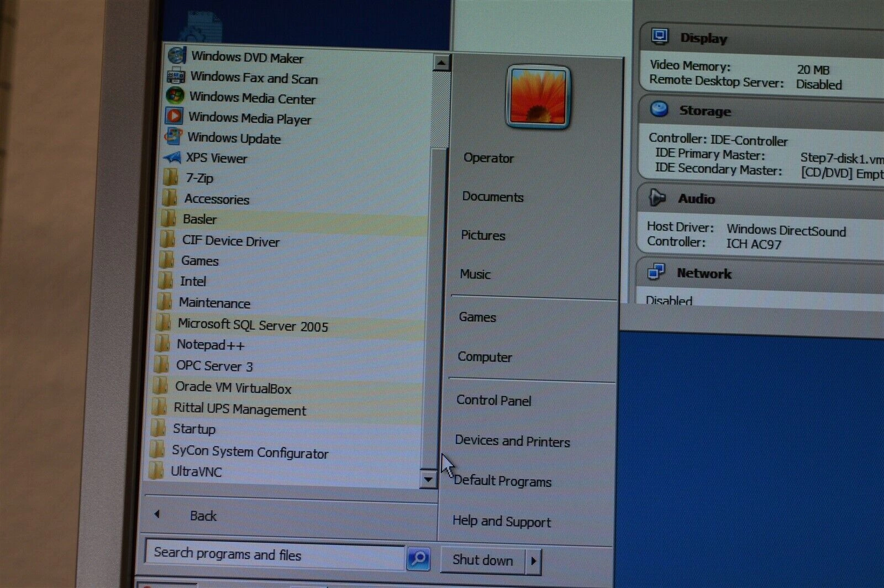Open Documents from Start menu
This screenshot has width=884, height=588.
[493, 197]
